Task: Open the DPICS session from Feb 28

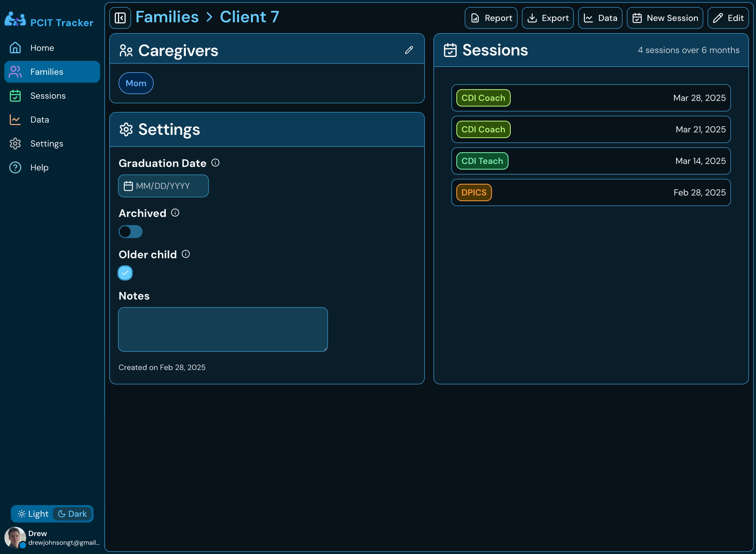Action: [x=591, y=192]
